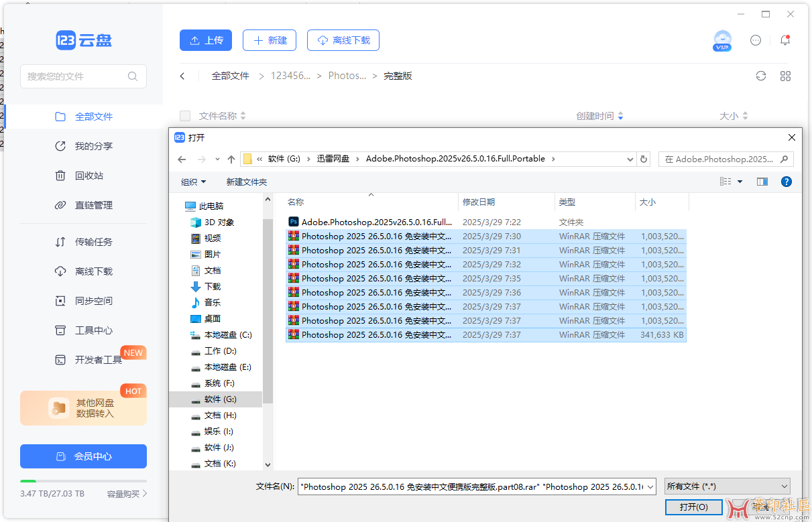The width and height of the screenshot is (812, 522).
Task: Sort dialog files by 修改日期 column
Action: [507, 202]
